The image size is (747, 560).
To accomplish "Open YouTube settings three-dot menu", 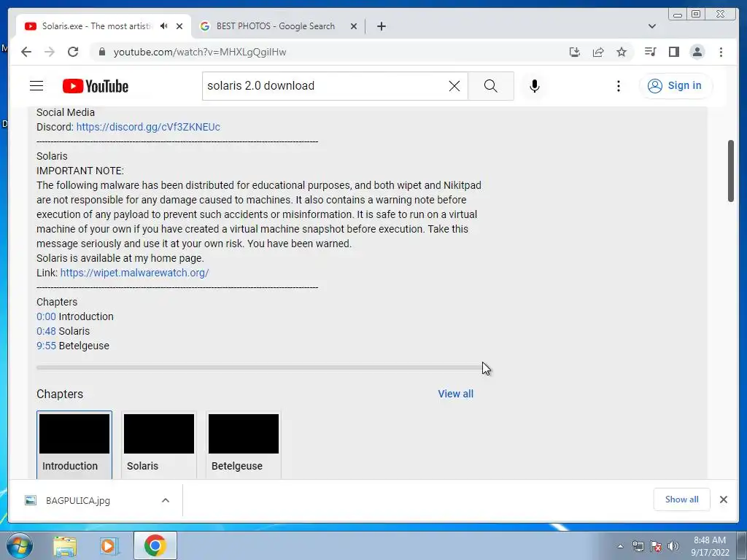I will [x=619, y=86].
